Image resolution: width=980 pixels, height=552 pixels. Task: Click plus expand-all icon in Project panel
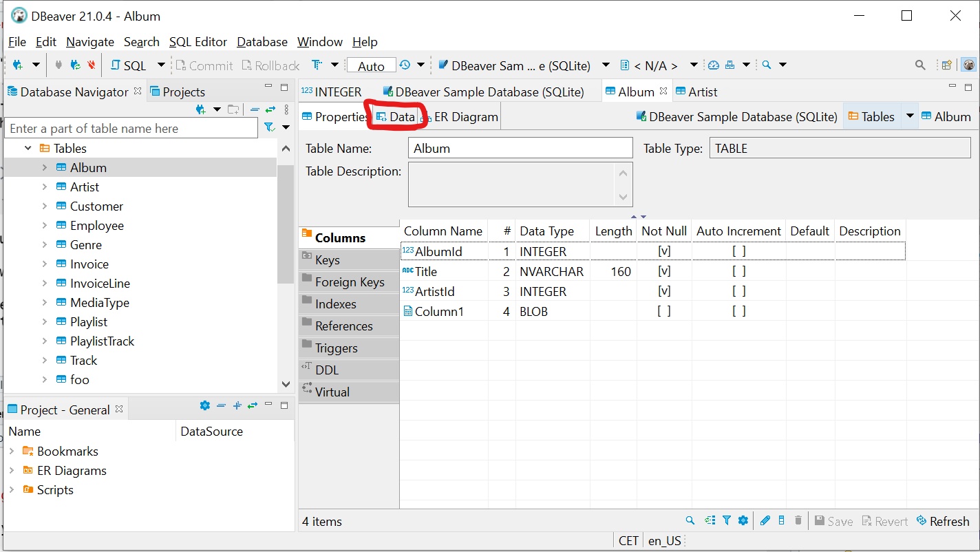pyautogui.click(x=237, y=406)
